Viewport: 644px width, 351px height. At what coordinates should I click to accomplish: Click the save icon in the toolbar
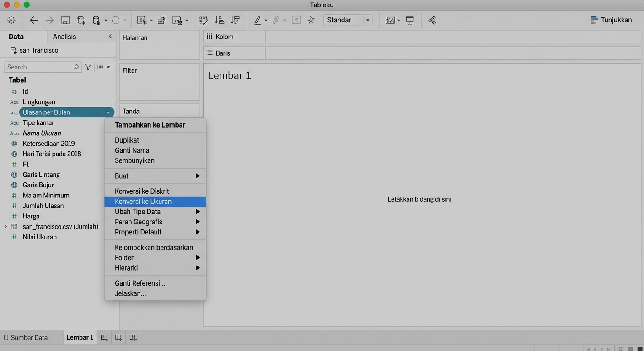tap(65, 20)
